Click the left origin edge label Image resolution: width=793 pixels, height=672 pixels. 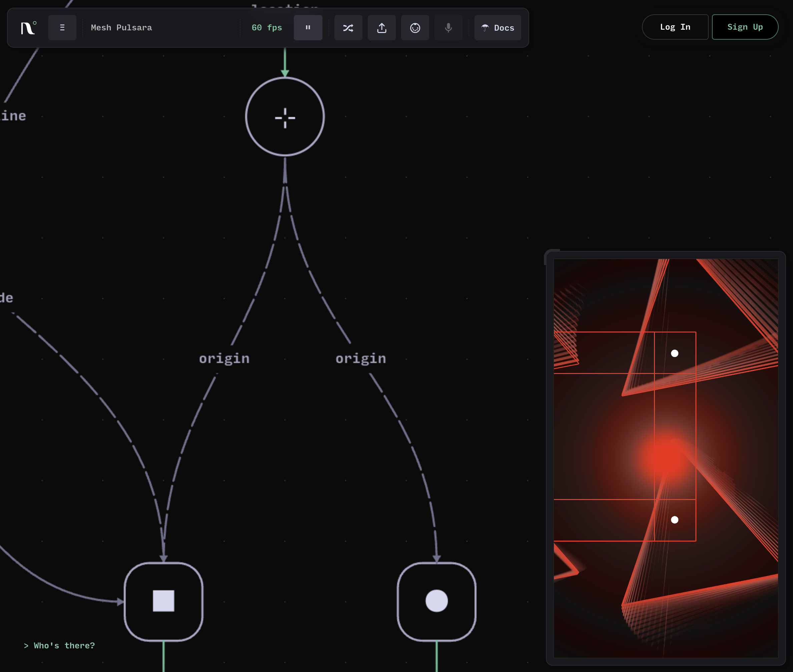224,358
